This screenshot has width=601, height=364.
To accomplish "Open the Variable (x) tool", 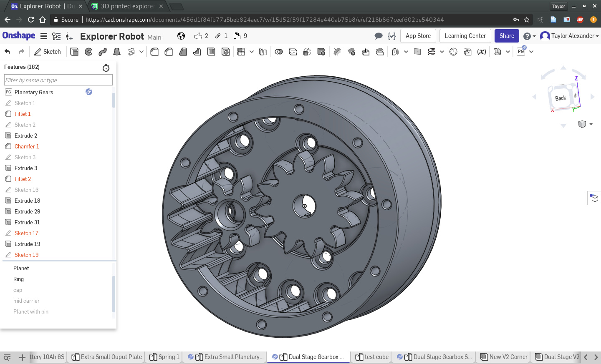I will point(482,52).
